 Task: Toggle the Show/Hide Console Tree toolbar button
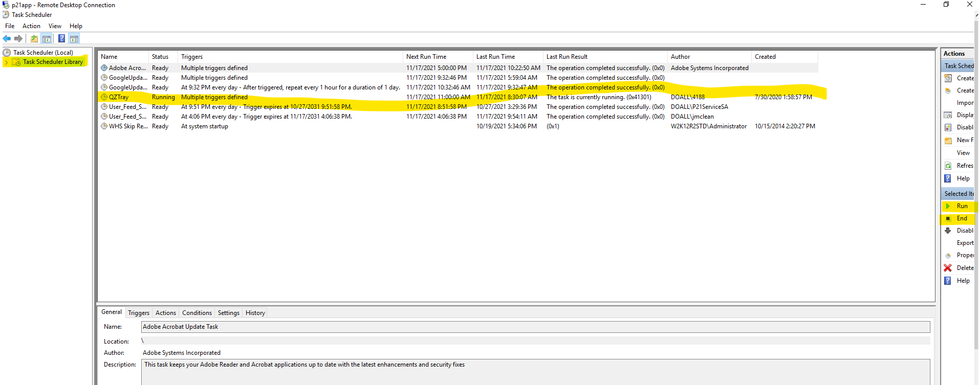pos(47,38)
